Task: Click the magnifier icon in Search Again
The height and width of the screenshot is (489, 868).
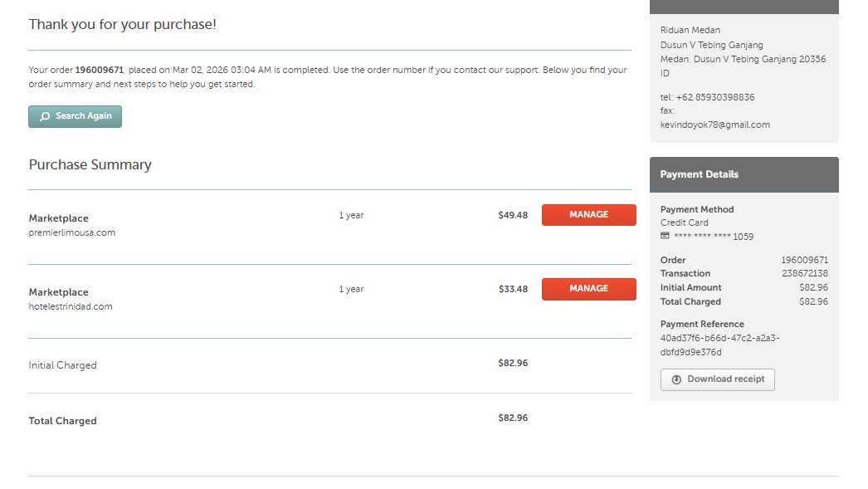Action: point(45,117)
